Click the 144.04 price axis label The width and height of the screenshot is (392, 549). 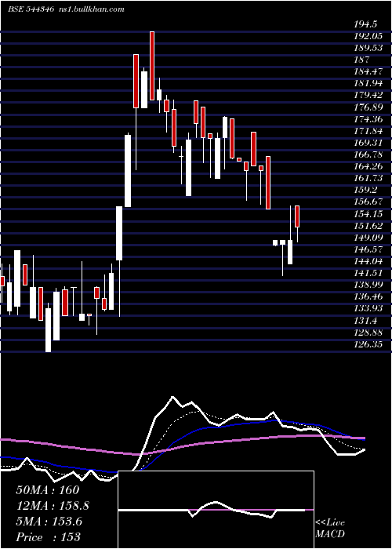(368, 261)
